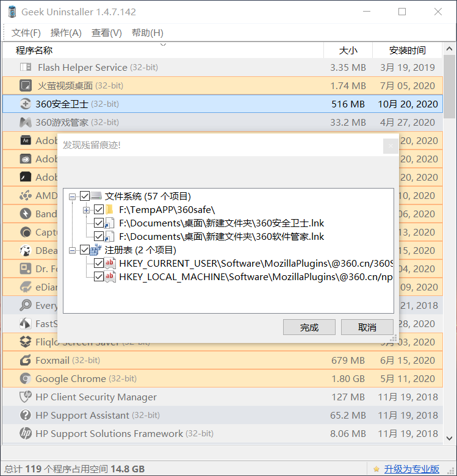Sort by the 程序名称 column header
The image size is (457, 476).
(163, 50)
